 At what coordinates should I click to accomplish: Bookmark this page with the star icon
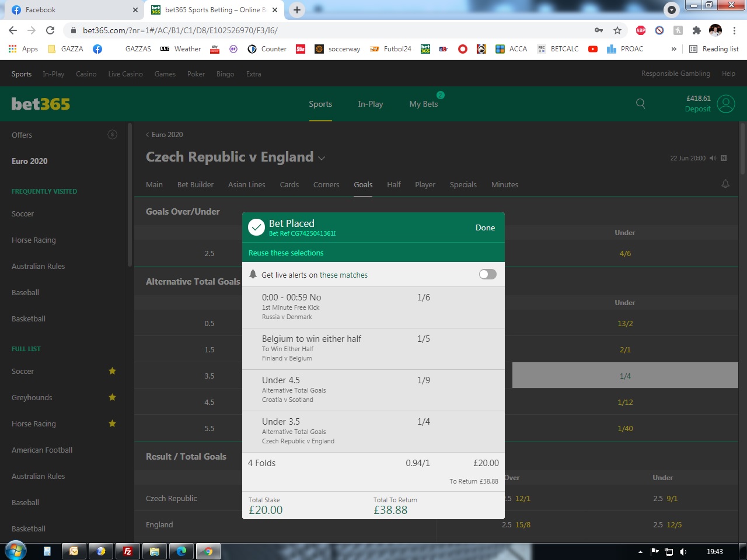[x=617, y=30]
